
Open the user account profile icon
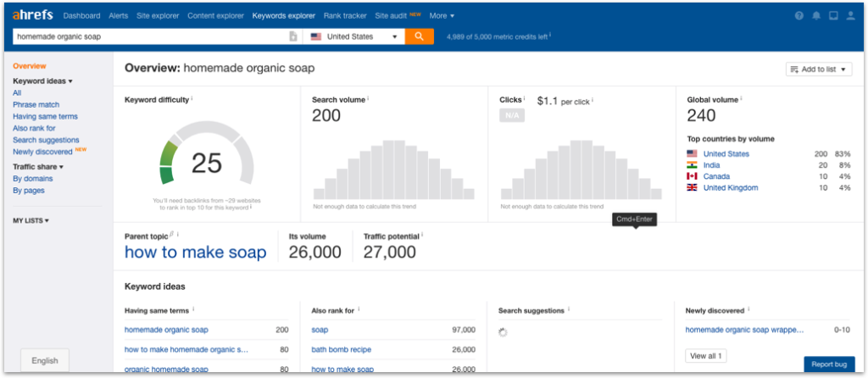[850, 16]
